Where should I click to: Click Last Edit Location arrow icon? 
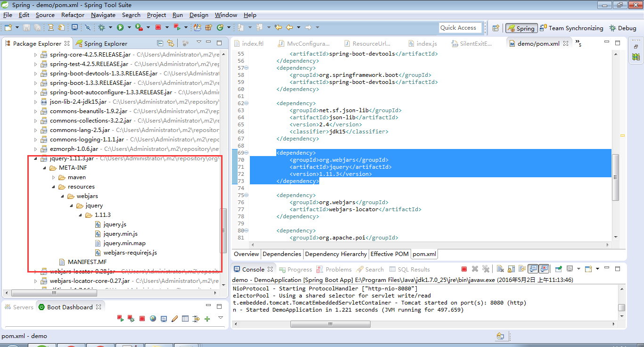tap(278, 28)
